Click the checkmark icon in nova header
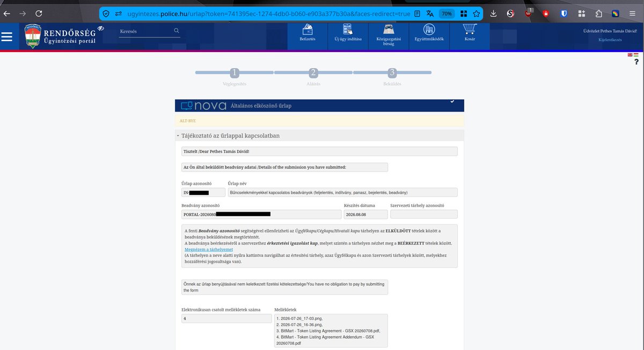644x350 pixels. [x=452, y=101]
